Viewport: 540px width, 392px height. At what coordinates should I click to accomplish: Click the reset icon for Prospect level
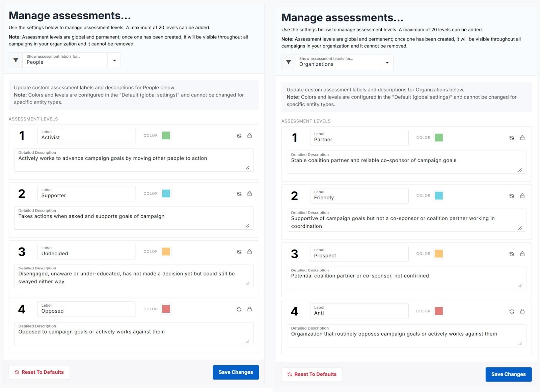pyautogui.click(x=512, y=254)
